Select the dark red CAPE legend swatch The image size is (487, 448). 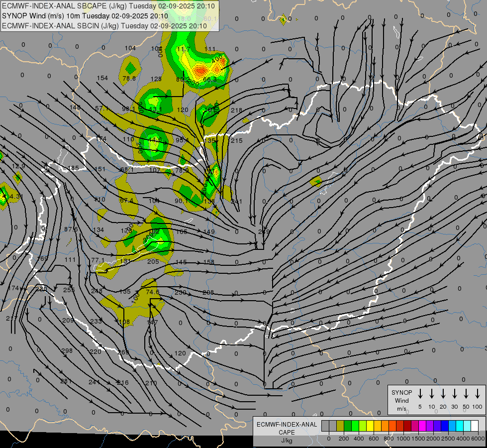pyautogui.click(x=407, y=426)
